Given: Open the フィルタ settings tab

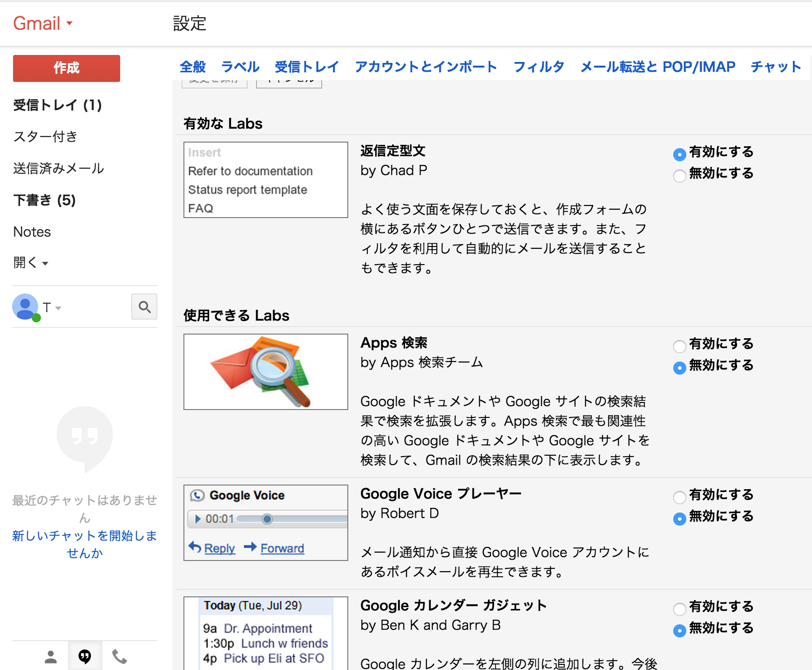Looking at the screenshot, I should pos(539,67).
